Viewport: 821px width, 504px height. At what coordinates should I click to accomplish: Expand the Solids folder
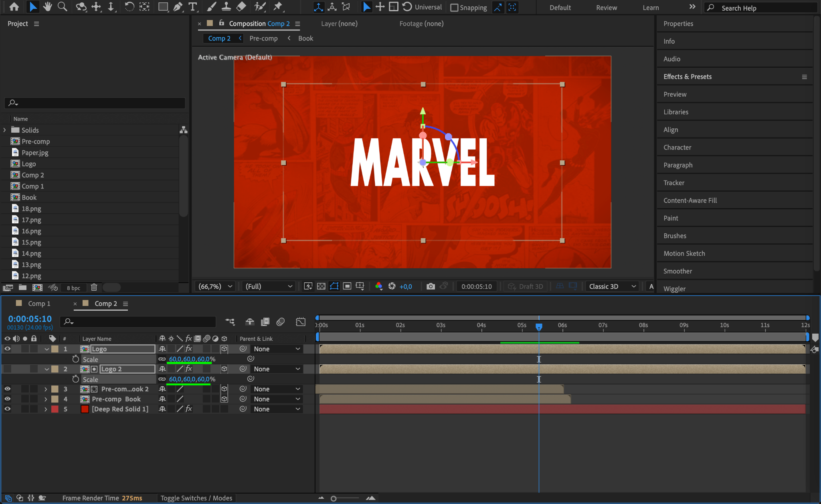click(5, 130)
